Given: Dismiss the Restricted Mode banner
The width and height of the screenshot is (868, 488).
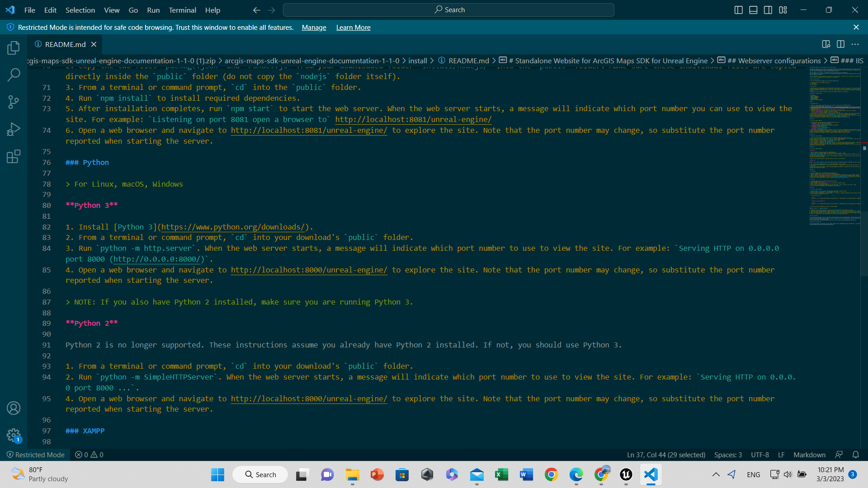Looking at the screenshot, I should pos(856,28).
